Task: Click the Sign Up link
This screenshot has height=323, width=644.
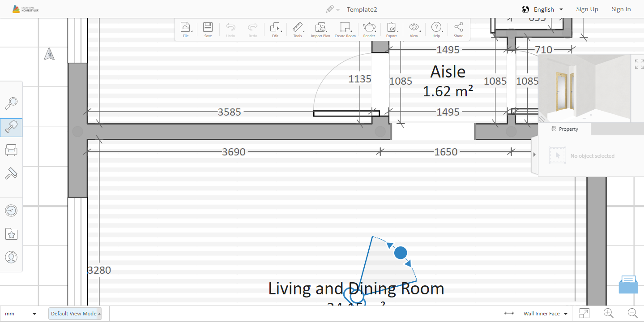Action: pyautogui.click(x=587, y=9)
